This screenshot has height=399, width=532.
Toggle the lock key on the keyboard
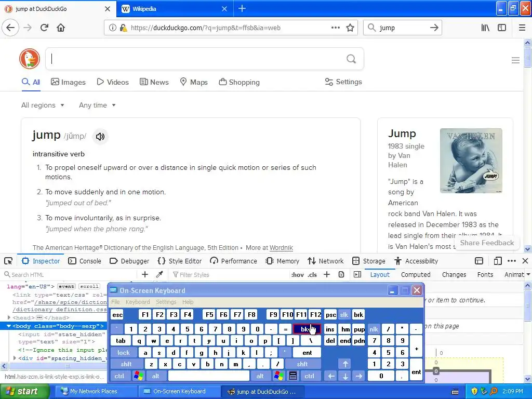pos(124,353)
